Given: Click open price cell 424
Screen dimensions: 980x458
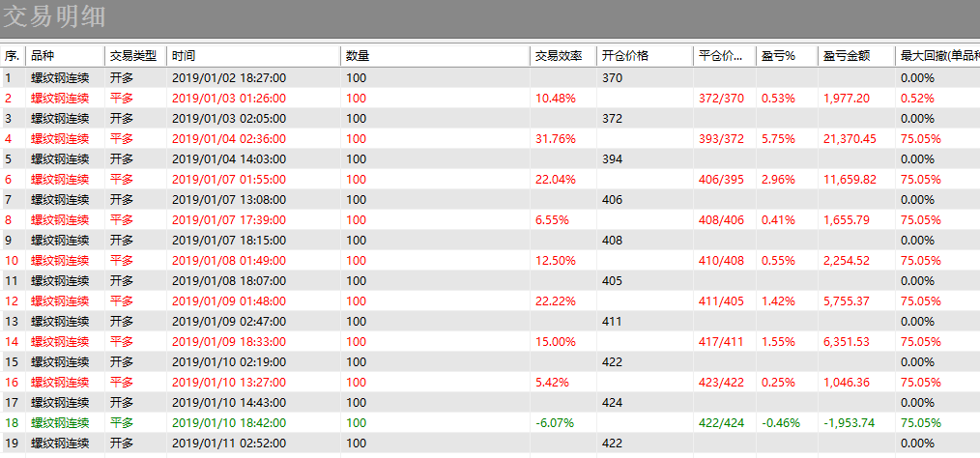Looking at the screenshot, I should pos(612,403).
